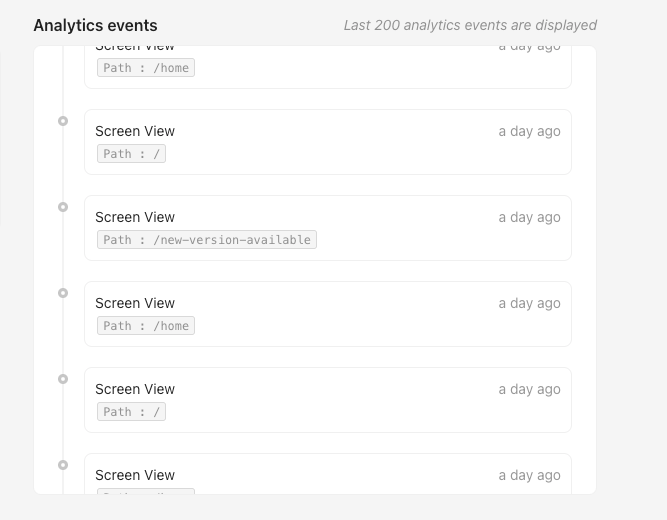Click timeline dot beside the /new-version-available event

coord(63,207)
